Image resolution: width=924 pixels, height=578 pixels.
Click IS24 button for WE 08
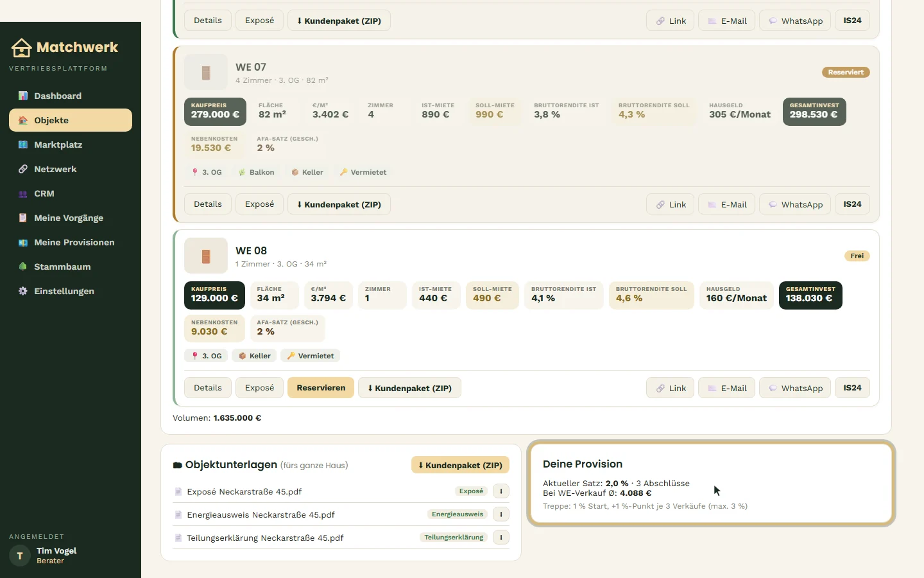pos(852,388)
